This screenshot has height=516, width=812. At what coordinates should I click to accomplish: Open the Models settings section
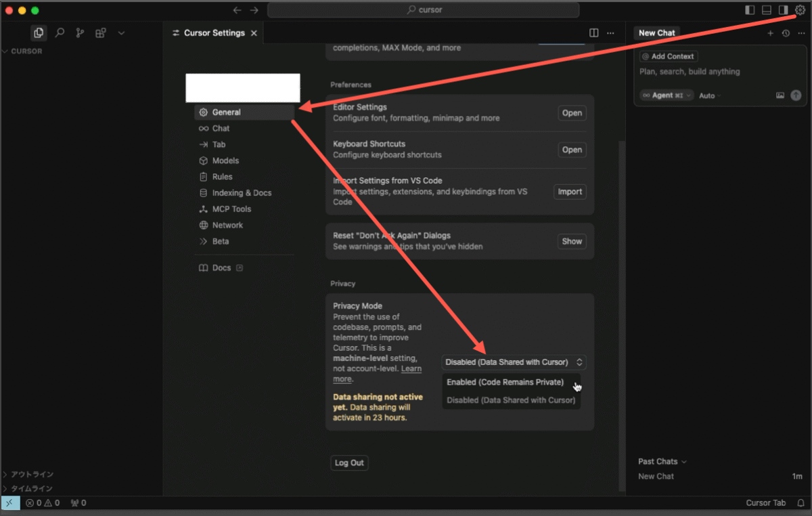point(244,160)
